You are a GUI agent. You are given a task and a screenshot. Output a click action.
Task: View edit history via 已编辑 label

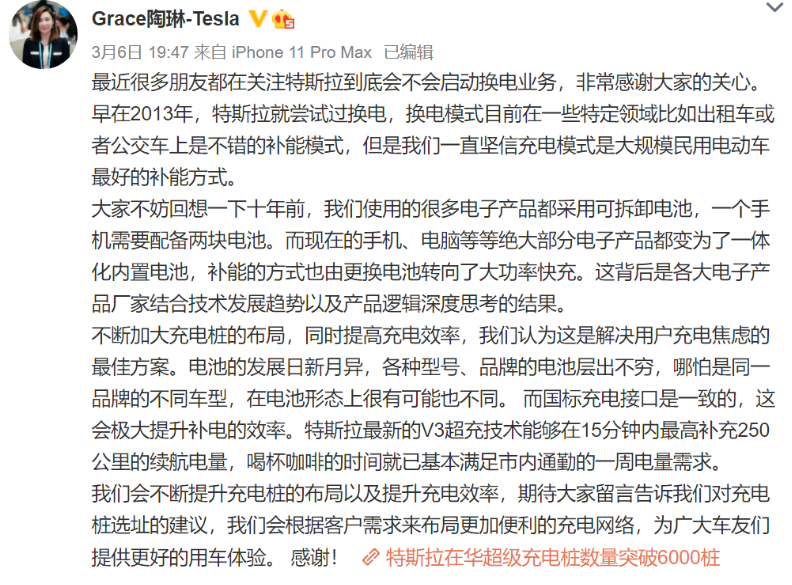click(409, 52)
